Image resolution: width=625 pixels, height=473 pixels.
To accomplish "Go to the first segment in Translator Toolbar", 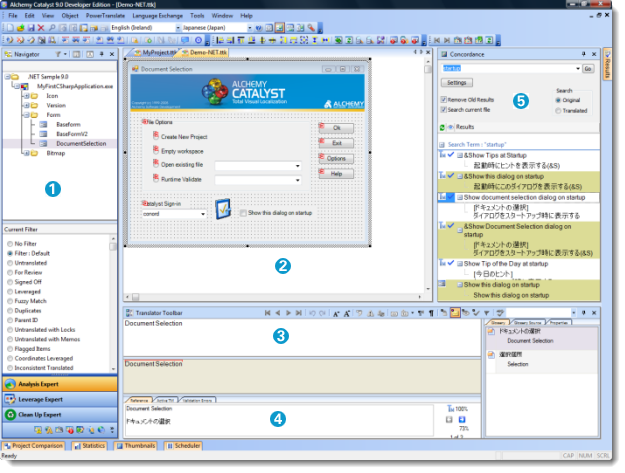I will click(x=267, y=313).
